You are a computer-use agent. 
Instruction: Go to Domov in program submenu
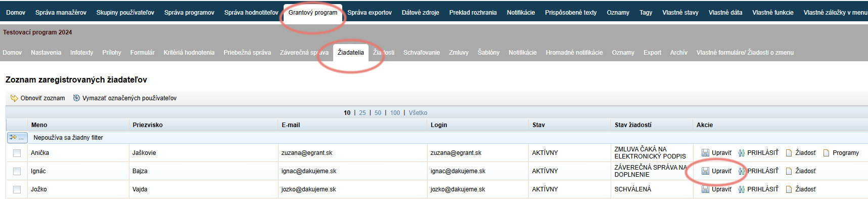pos(12,53)
